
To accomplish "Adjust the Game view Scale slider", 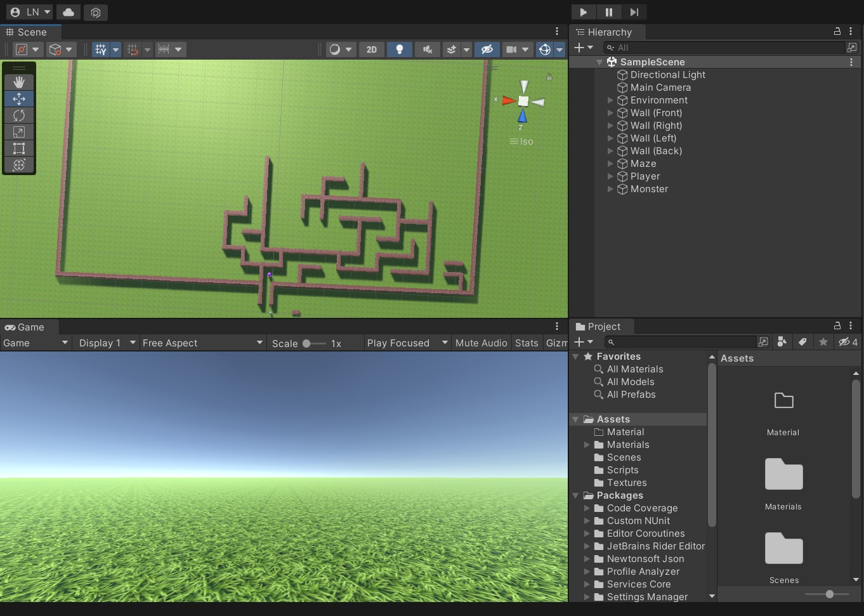I will point(313,343).
